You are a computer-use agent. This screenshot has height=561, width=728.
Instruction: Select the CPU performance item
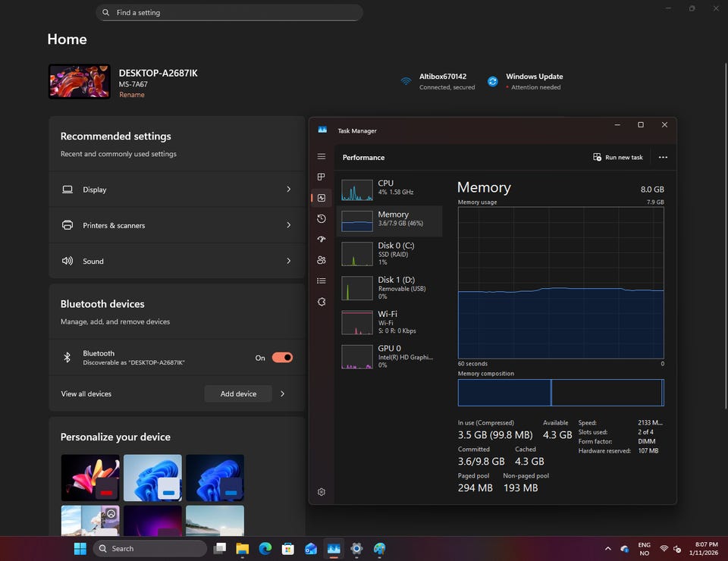point(389,189)
